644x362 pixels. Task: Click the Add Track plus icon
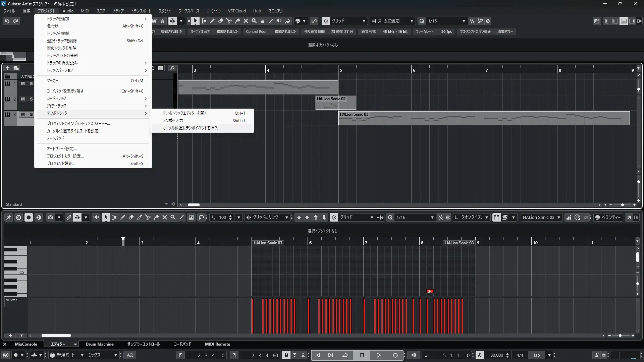coord(7,68)
